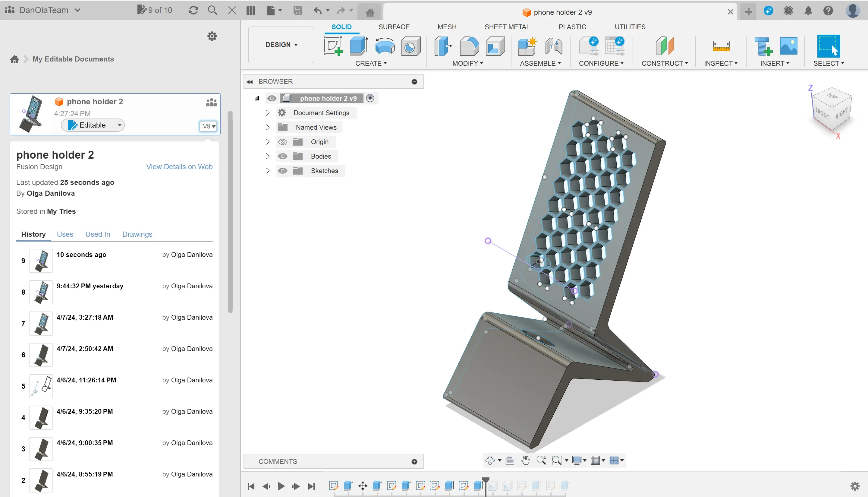Open the V9 version dropdown
868x497 pixels.
(x=208, y=126)
